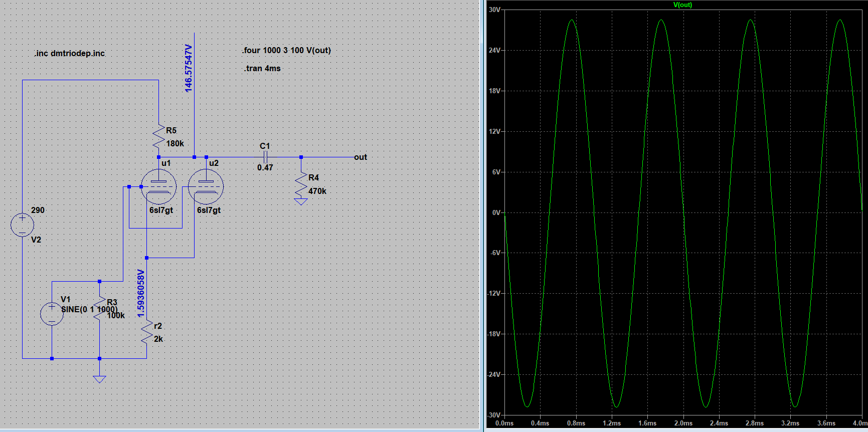The image size is (868, 432).
Task: Click the "out" net label
Action: click(x=361, y=157)
